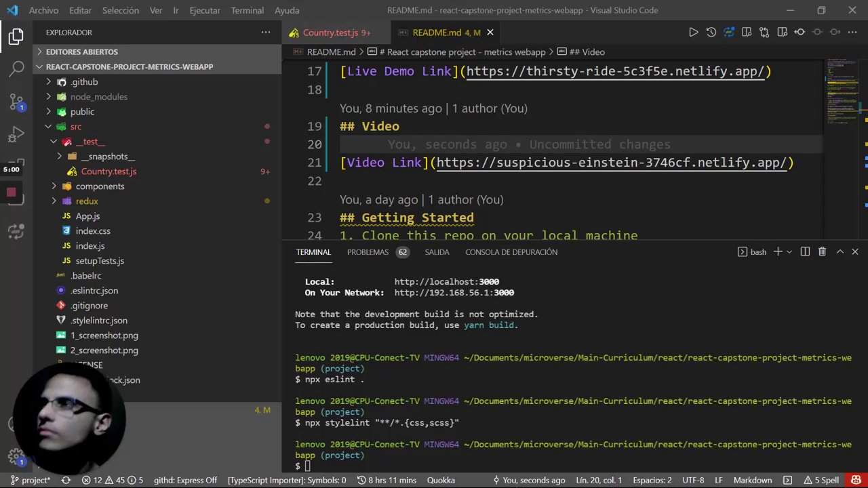The width and height of the screenshot is (868, 488).
Task: Open Run and Debug view
Action: click(16, 135)
